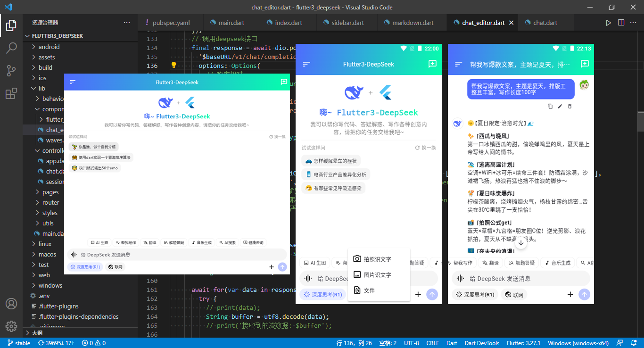Screen dimensions: 644x348
Task: Click the message input in the desktop preview window
Action: pyautogui.click(x=177, y=255)
